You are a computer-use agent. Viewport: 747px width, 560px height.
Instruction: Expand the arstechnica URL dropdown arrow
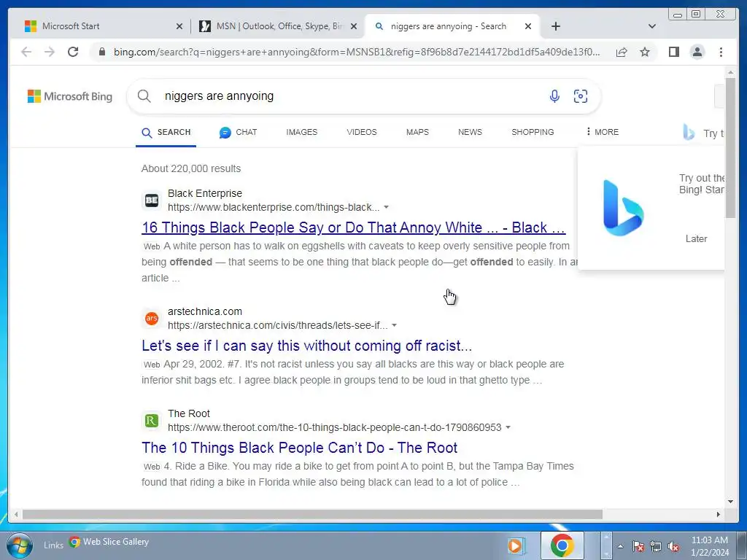click(x=394, y=325)
